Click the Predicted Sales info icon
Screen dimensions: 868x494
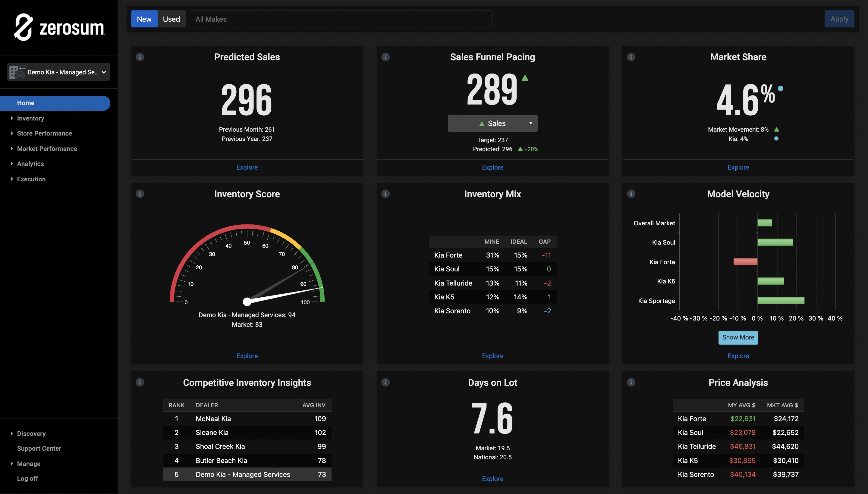click(x=140, y=56)
